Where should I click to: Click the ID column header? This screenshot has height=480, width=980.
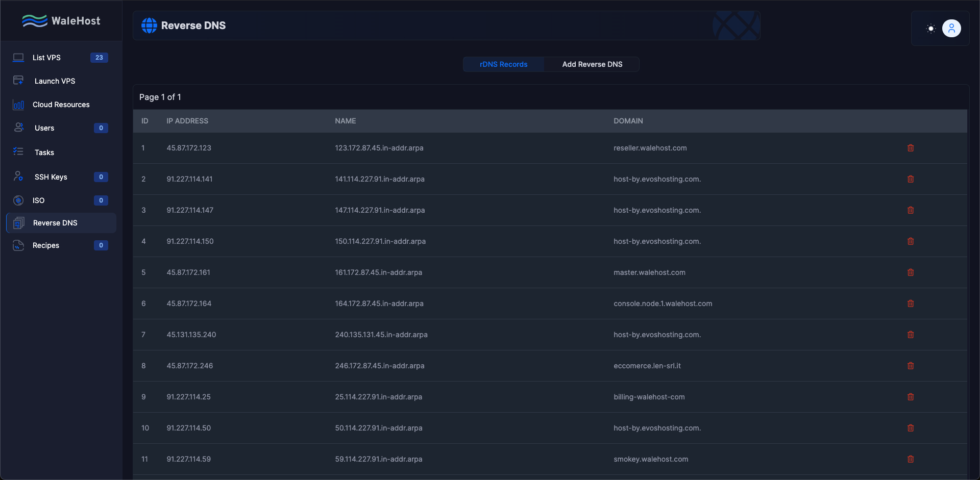145,121
